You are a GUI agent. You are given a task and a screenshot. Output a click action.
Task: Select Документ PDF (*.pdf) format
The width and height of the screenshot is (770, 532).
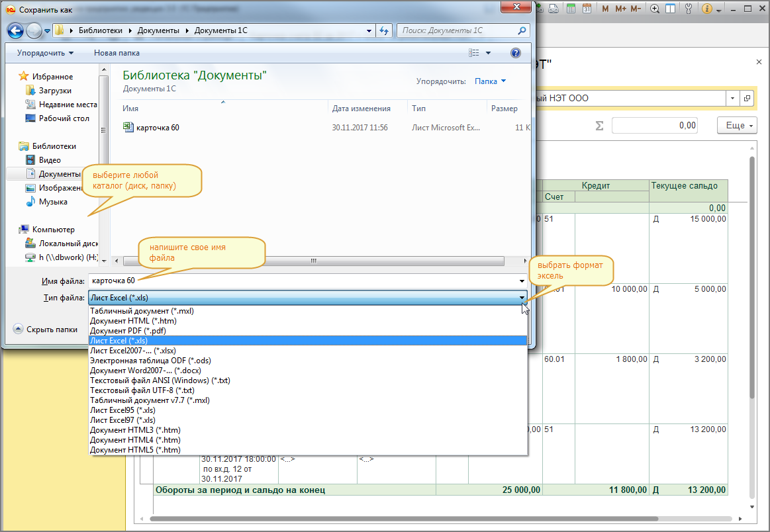(128, 330)
